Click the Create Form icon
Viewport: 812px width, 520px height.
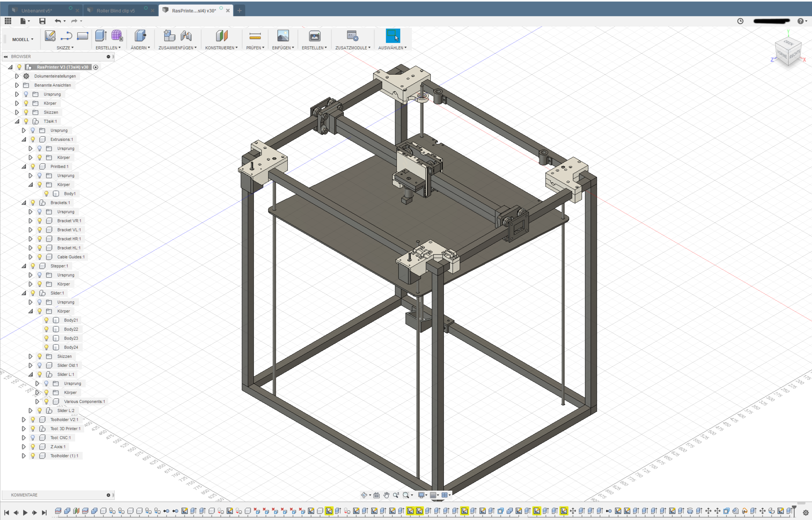click(117, 36)
